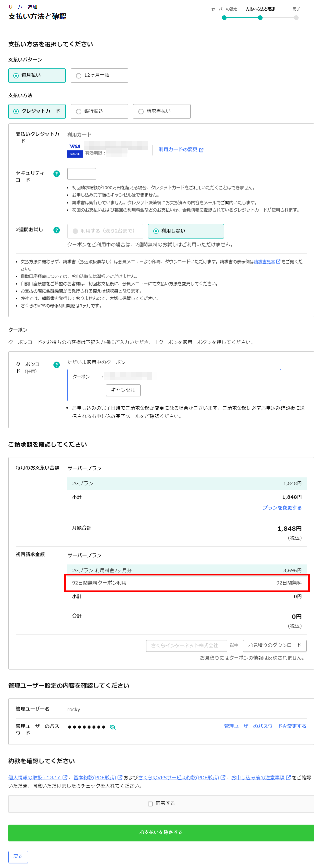This screenshot has width=323, height=868.
Task: Check the 同意する agreement checkbox
Action: [x=151, y=804]
